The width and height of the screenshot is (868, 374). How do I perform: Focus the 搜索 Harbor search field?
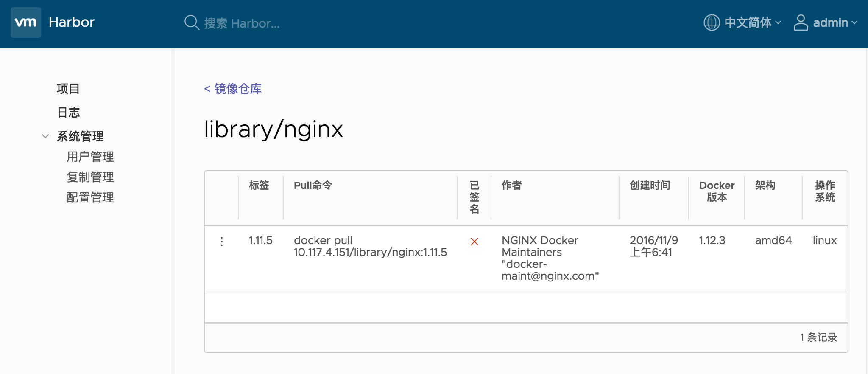[242, 23]
